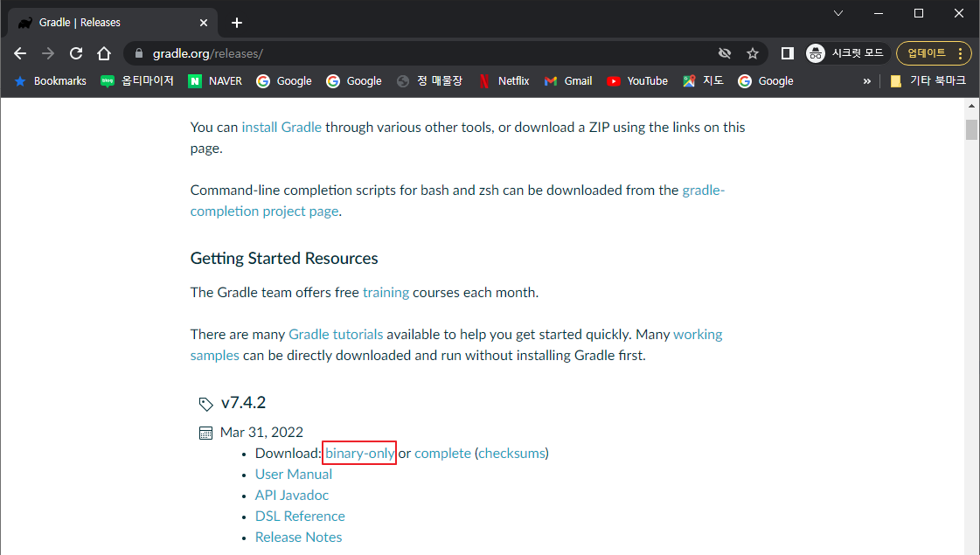Open the Gmail bookmark

pyautogui.click(x=568, y=81)
